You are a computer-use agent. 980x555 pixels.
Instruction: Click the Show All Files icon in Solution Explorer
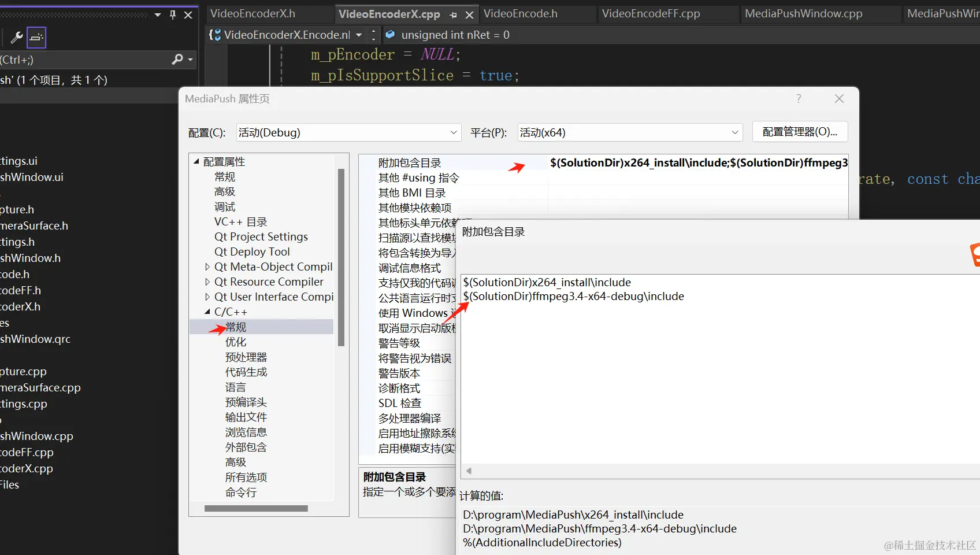(x=36, y=38)
